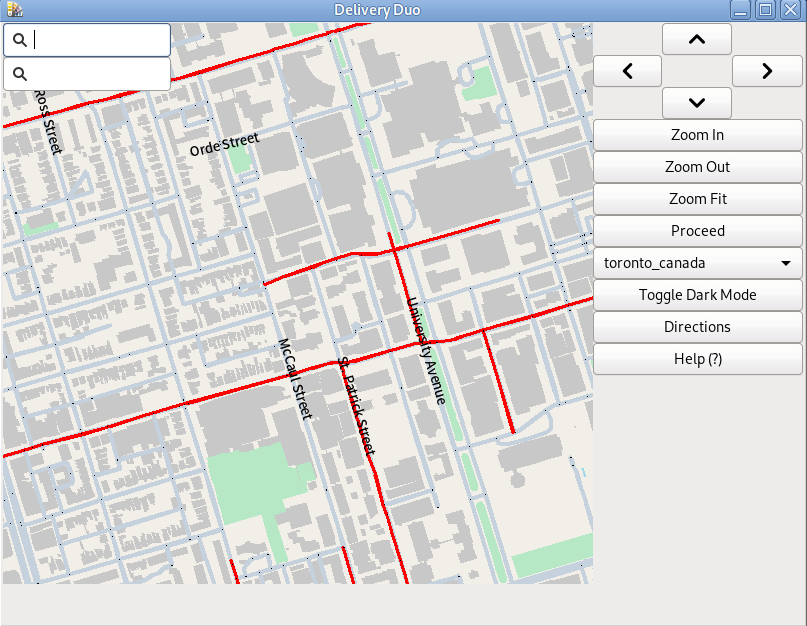
Task: Pan the map left with the left chevron
Action: 628,71
